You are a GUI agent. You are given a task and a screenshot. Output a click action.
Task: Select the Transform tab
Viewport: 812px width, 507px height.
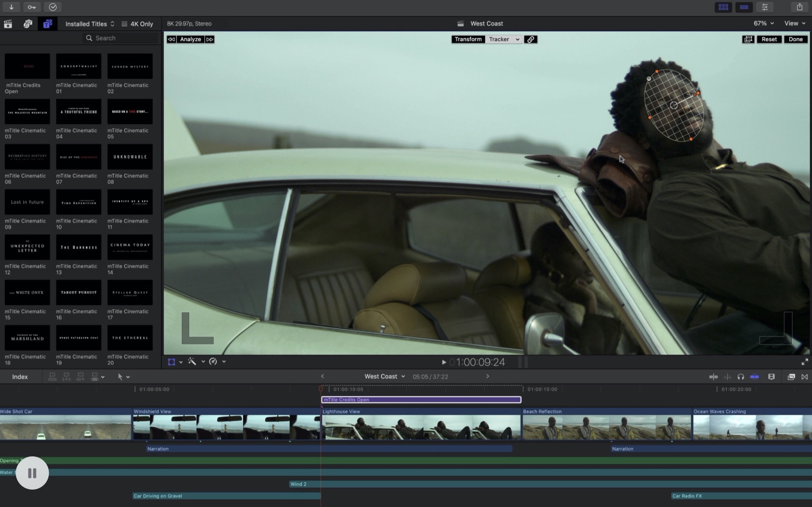(468, 39)
